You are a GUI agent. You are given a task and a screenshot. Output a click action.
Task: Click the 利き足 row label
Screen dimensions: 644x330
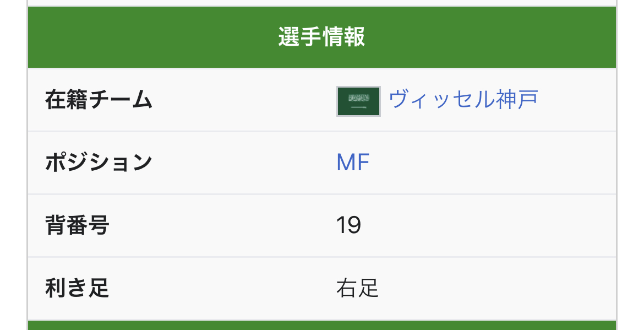(77, 288)
